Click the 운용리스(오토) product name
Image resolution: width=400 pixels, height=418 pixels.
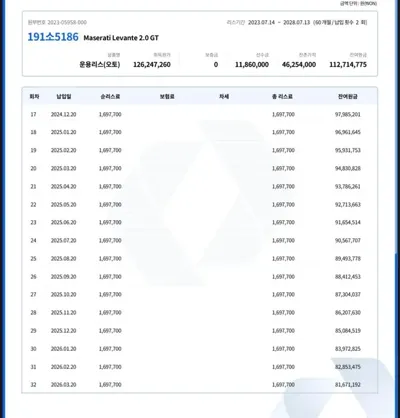coord(100,64)
